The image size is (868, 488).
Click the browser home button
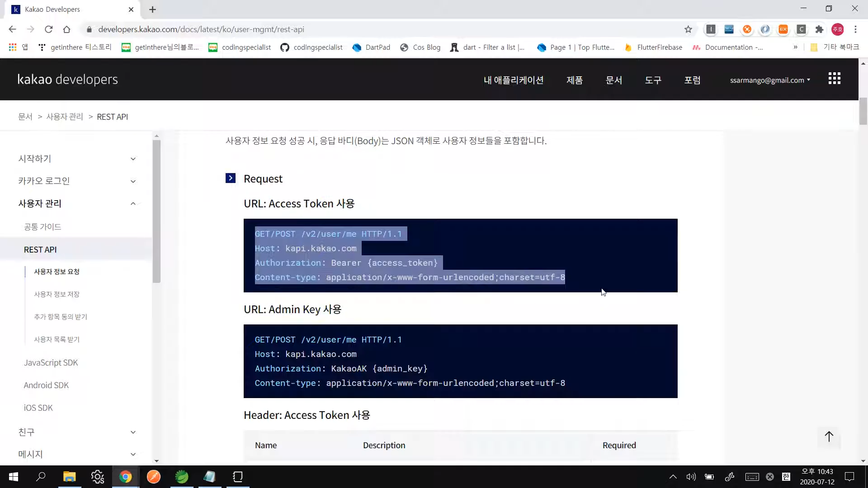[x=66, y=29]
